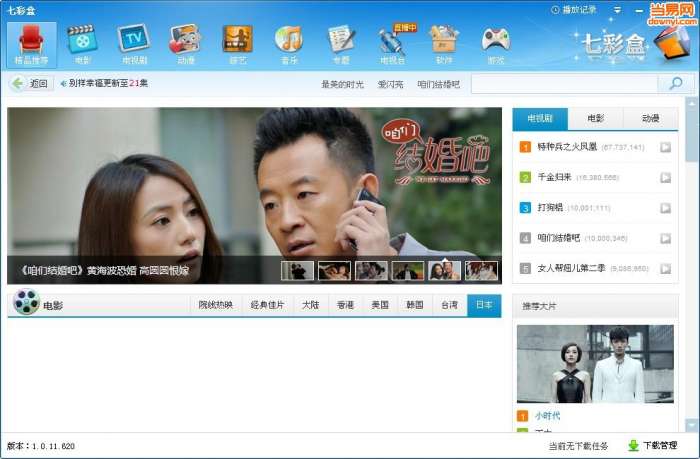Image resolution: width=700 pixels, height=459 pixels.
Task: Select the fourth thumbnail in banner strip
Action: (408, 271)
